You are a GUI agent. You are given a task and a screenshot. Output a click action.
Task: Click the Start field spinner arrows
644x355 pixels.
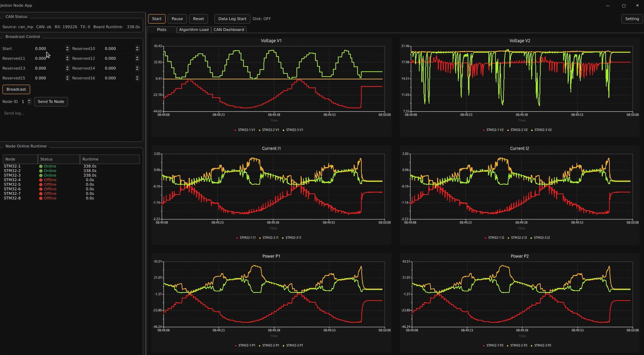(67, 49)
